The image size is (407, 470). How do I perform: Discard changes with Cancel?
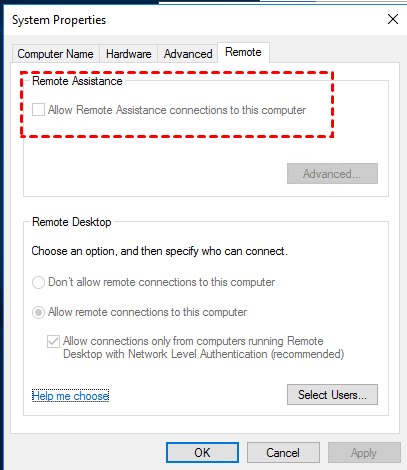point(283,453)
